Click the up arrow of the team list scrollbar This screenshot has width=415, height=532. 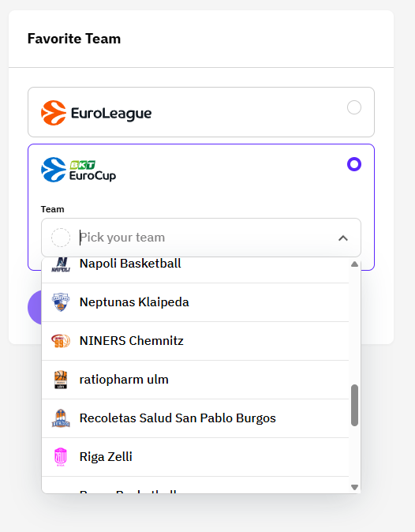coord(355,264)
